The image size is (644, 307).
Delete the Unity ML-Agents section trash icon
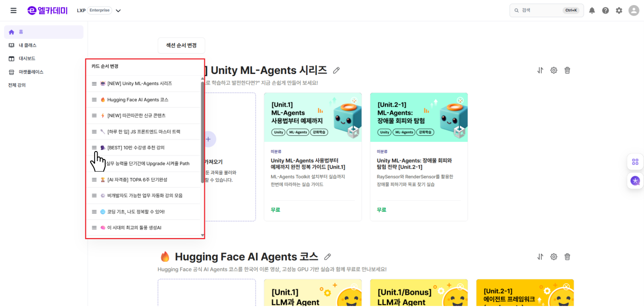[567, 70]
